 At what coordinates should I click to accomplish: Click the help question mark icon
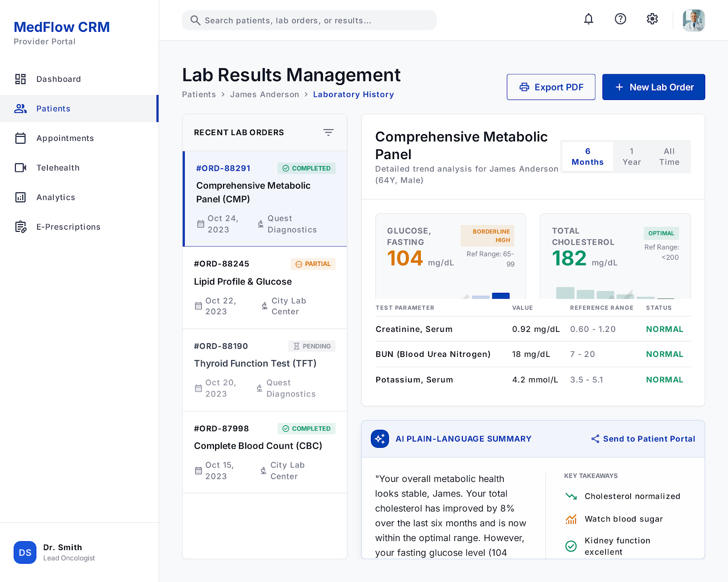620,19
